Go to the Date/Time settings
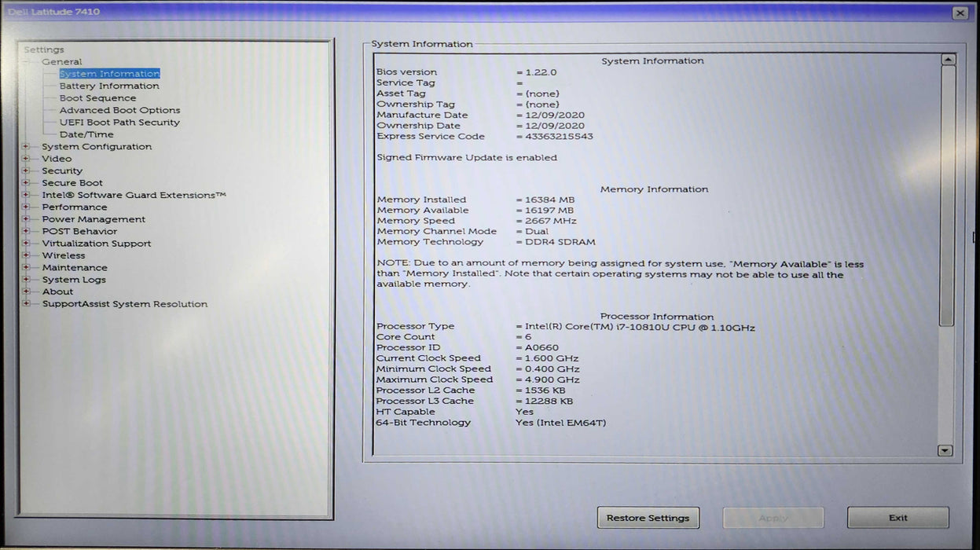Screen dimensions: 980x550 click(x=86, y=134)
